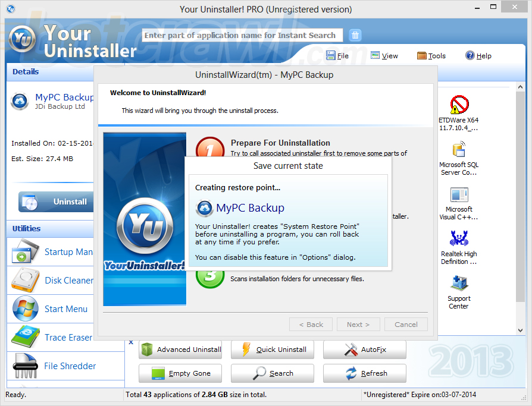
Task: Click the Quick Uninstall button
Action: pos(273,350)
